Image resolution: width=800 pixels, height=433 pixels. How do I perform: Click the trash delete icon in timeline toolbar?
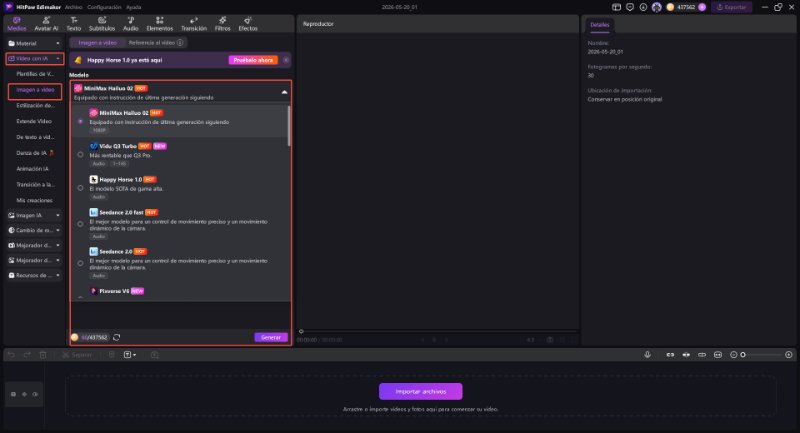pyautogui.click(x=43, y=354)
